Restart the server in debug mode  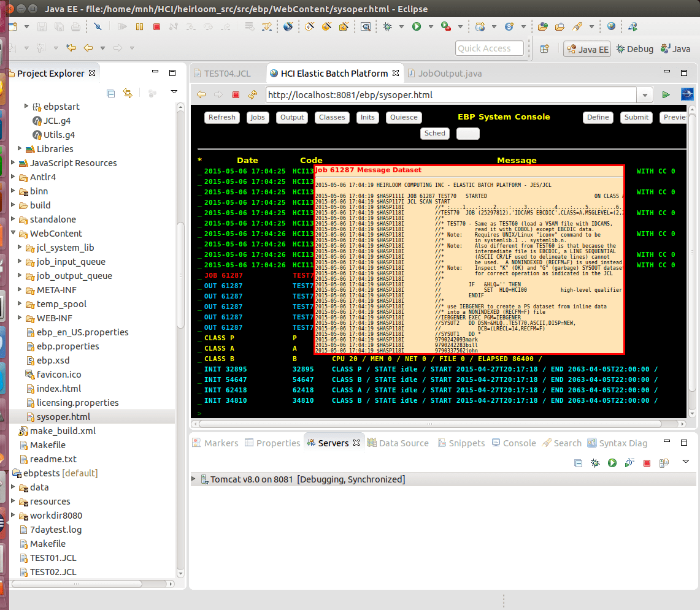pos(594,463)
